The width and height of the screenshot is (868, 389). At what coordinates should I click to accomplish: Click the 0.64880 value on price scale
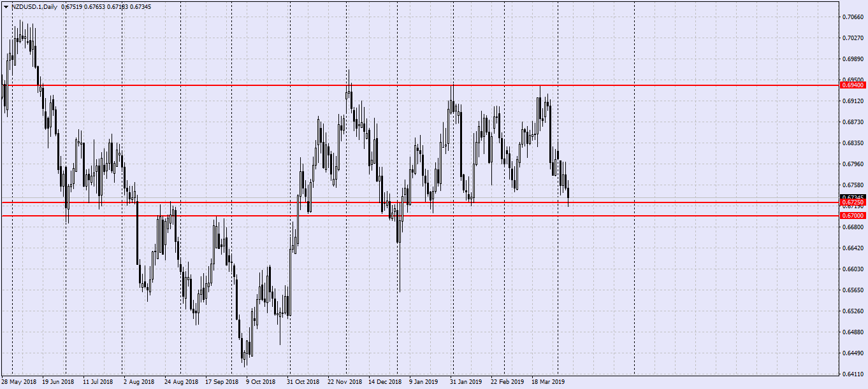(853, 332)
